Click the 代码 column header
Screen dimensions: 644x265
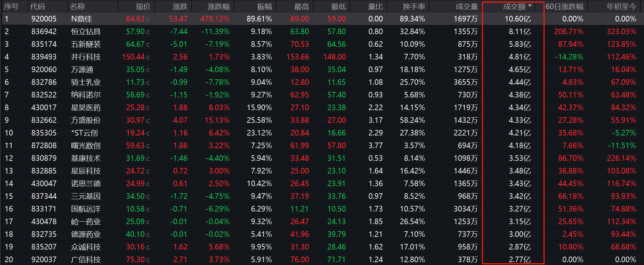[x=38, y=6]
